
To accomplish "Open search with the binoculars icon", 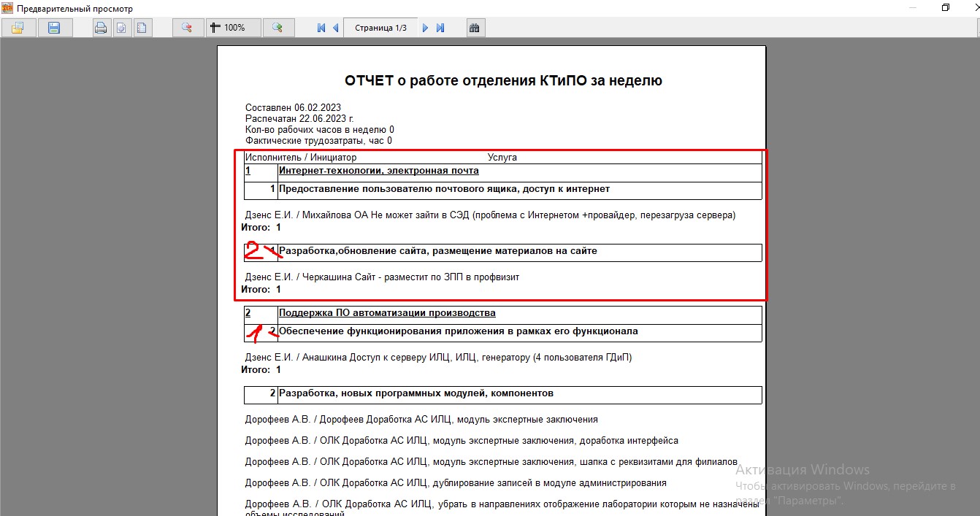I will [475, 28].
